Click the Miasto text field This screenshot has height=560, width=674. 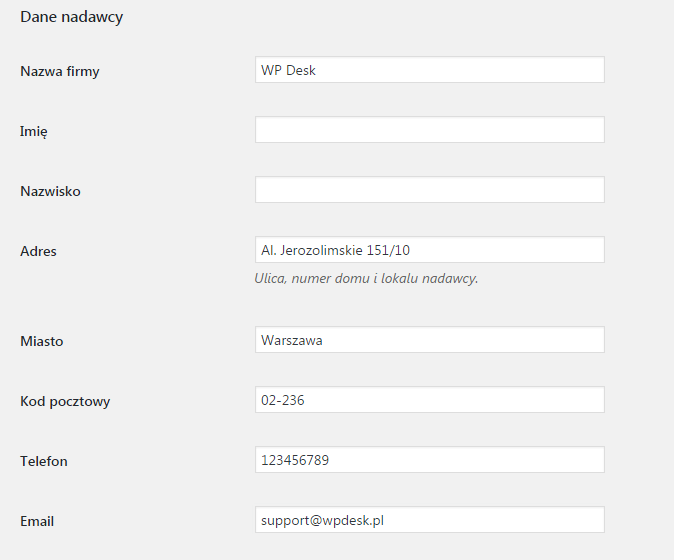click(x=429, y=340)
